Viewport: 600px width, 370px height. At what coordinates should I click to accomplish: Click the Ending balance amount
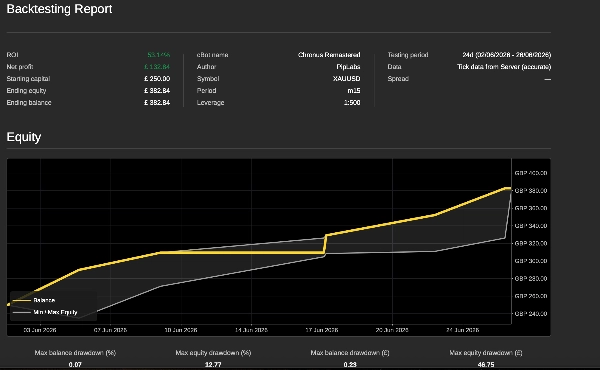(157, 103)
